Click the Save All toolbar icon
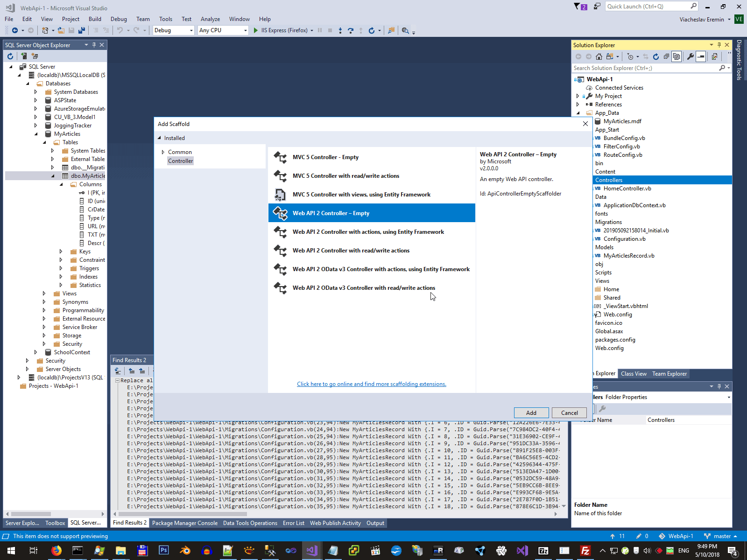 (82, 30)
